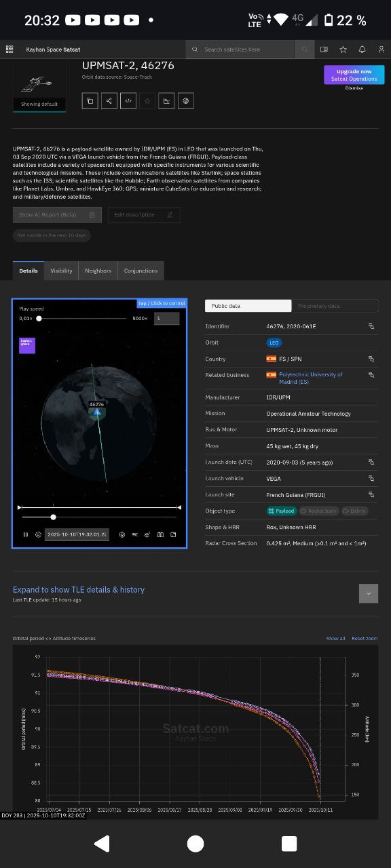Click the search magnifier button

tap(305, 50)
